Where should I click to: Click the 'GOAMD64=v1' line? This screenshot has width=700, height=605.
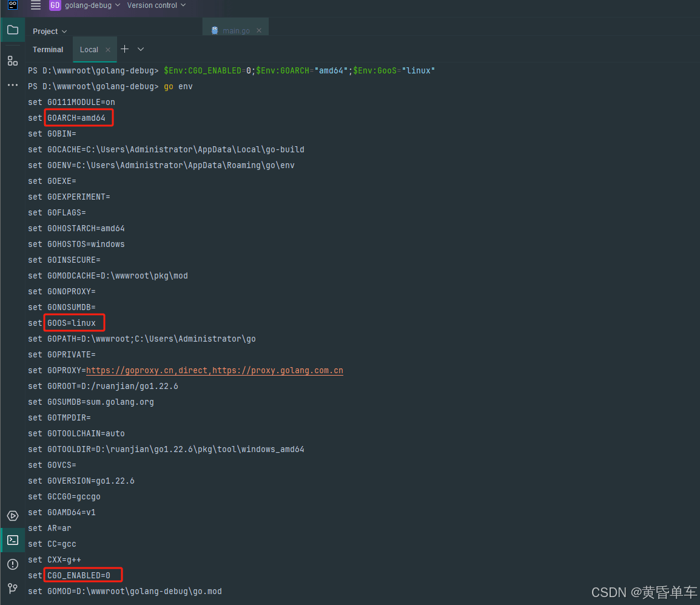(62, 512)
